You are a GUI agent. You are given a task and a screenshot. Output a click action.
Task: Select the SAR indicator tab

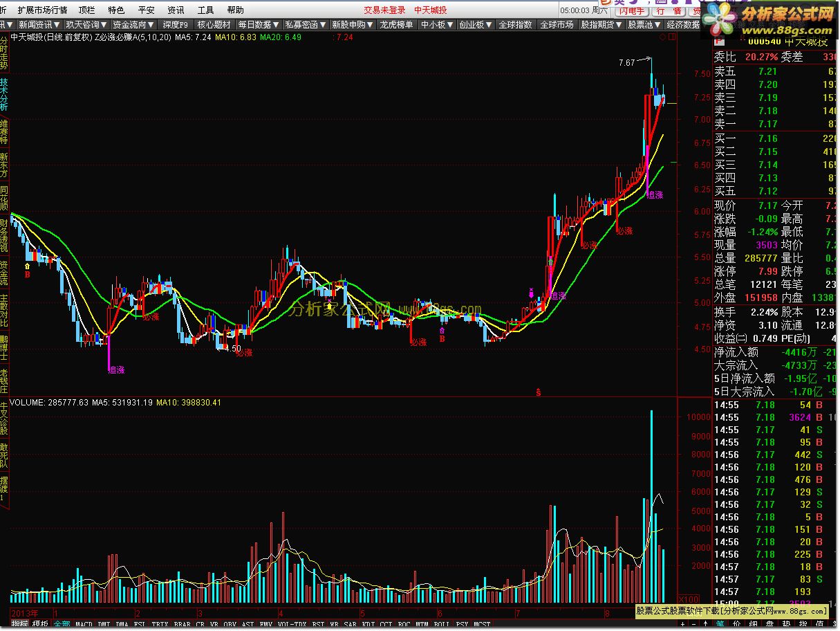click(x=351, y=625)
